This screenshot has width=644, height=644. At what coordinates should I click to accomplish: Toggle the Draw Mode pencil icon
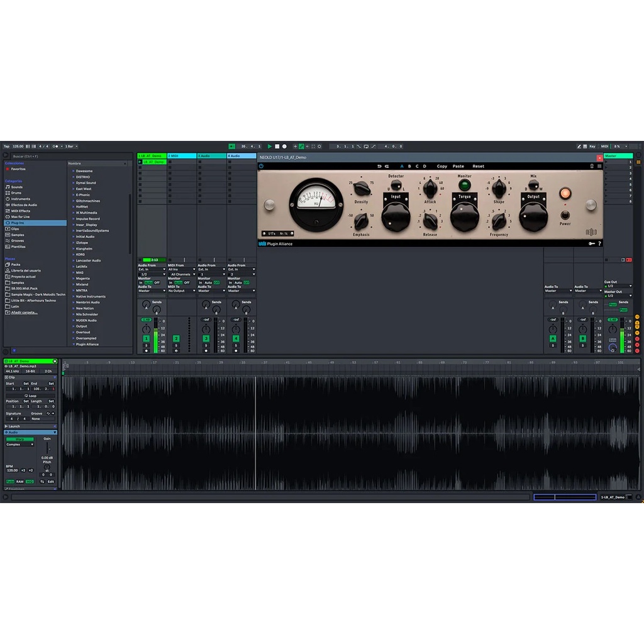(579, 146)
